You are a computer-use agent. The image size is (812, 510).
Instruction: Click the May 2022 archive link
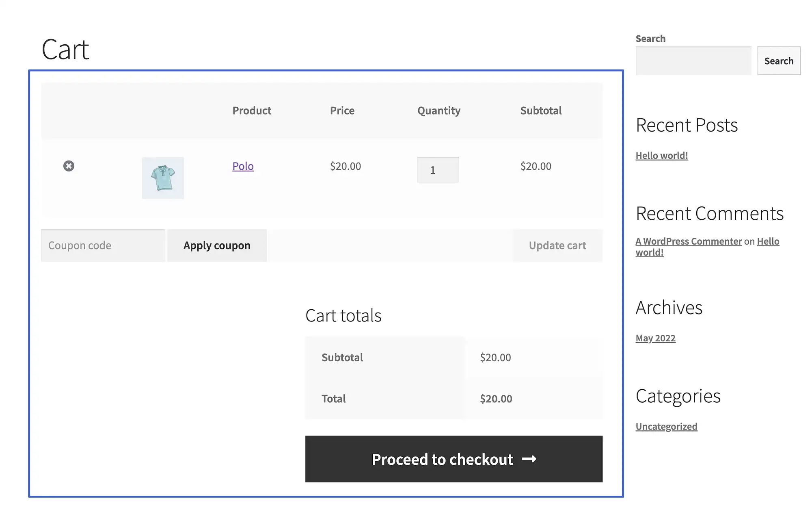655,337
